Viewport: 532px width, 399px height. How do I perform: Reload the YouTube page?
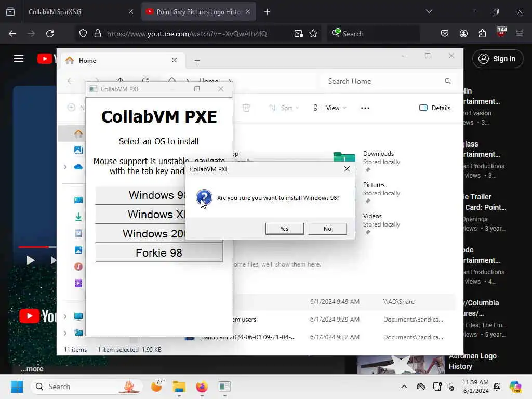coord(50,34)
